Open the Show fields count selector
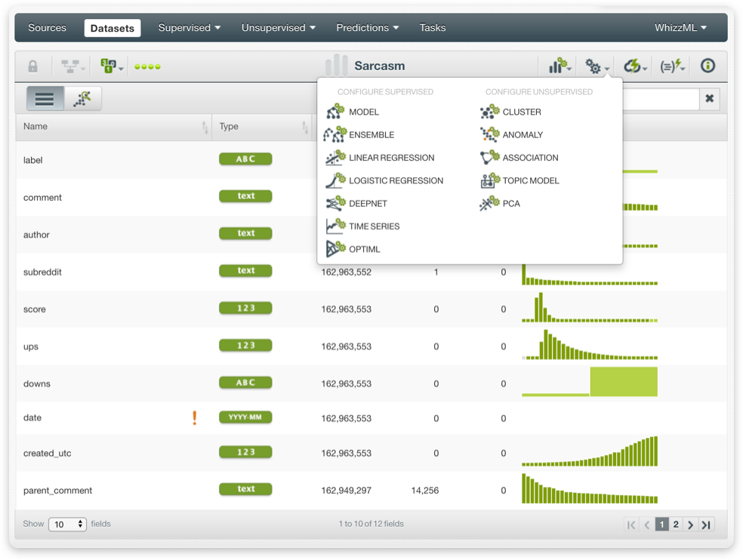The image size is (743, 560). (x=67, y=524)
